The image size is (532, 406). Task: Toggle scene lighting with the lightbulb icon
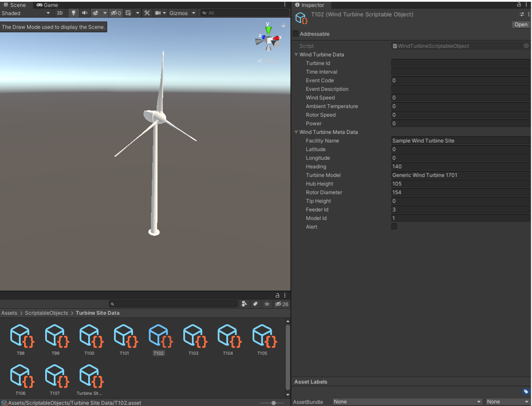(74, 13)
